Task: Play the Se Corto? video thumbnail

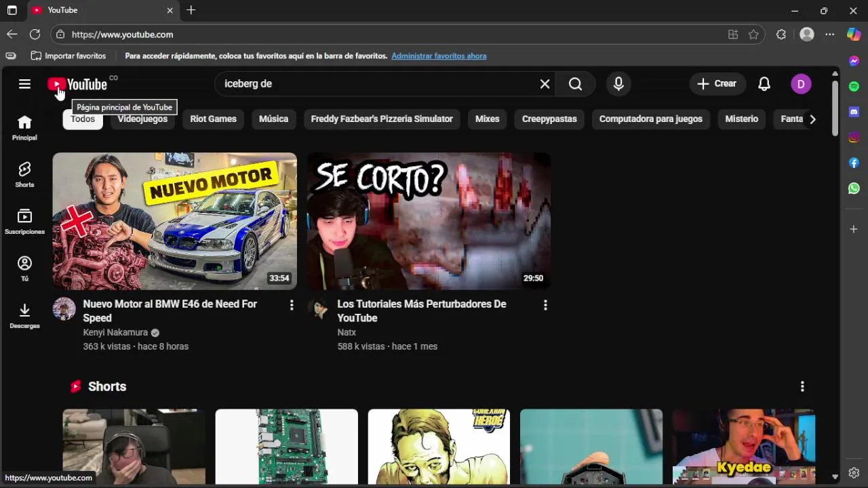Action: tap(429, 221)
